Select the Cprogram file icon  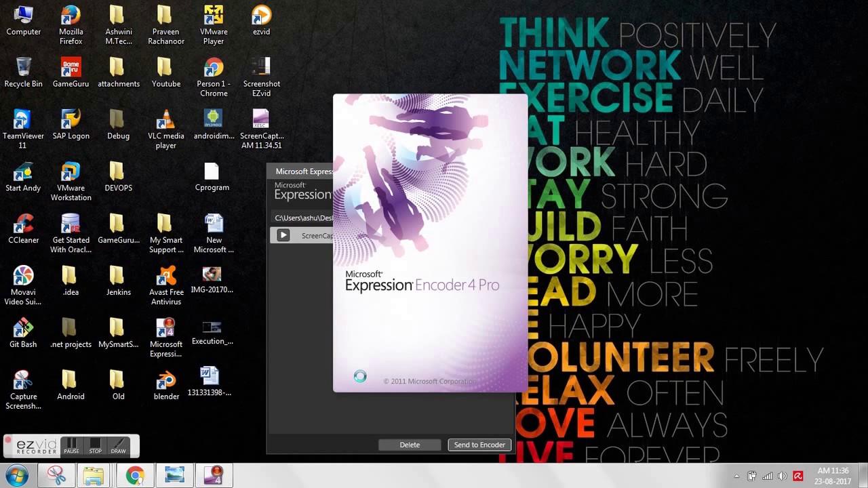click(x=212, y=177)
